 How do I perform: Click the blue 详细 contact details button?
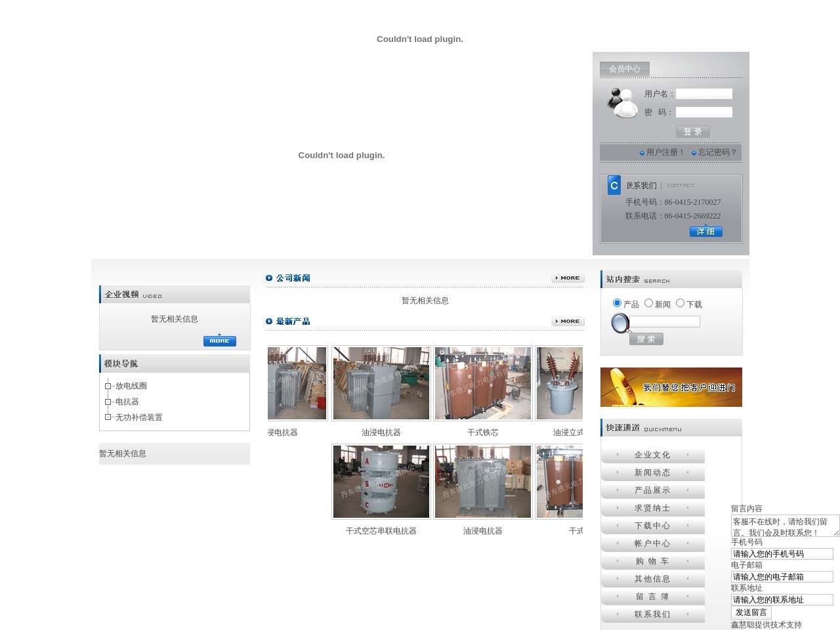coord(705,232)
